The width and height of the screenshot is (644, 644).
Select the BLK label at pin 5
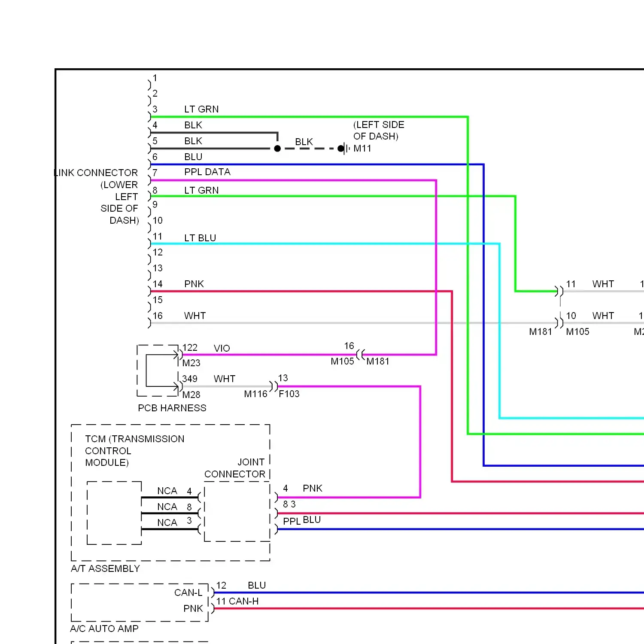[193, 141]
